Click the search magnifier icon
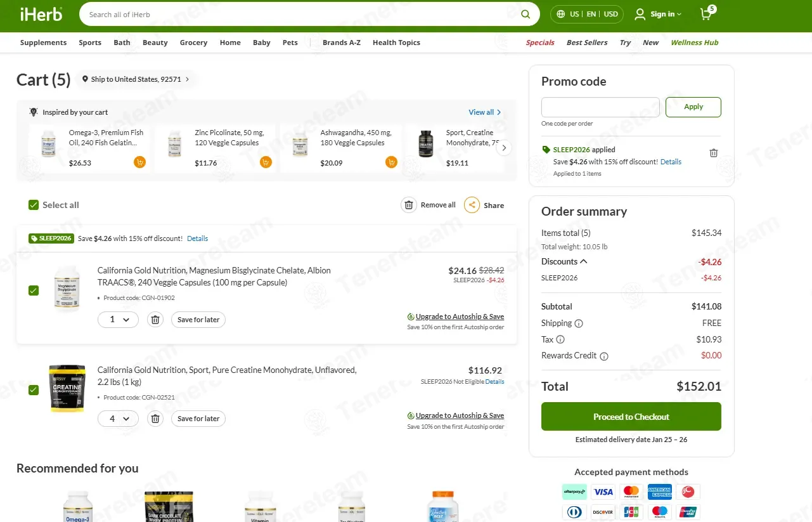Viewport: 812px width, 522px height. point(525,14)
